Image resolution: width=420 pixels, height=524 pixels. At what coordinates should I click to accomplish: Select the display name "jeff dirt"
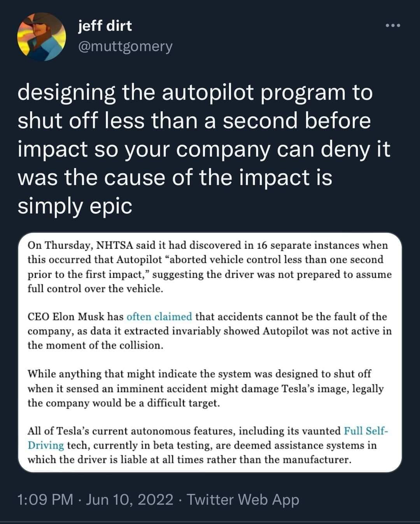coord(103,27)
